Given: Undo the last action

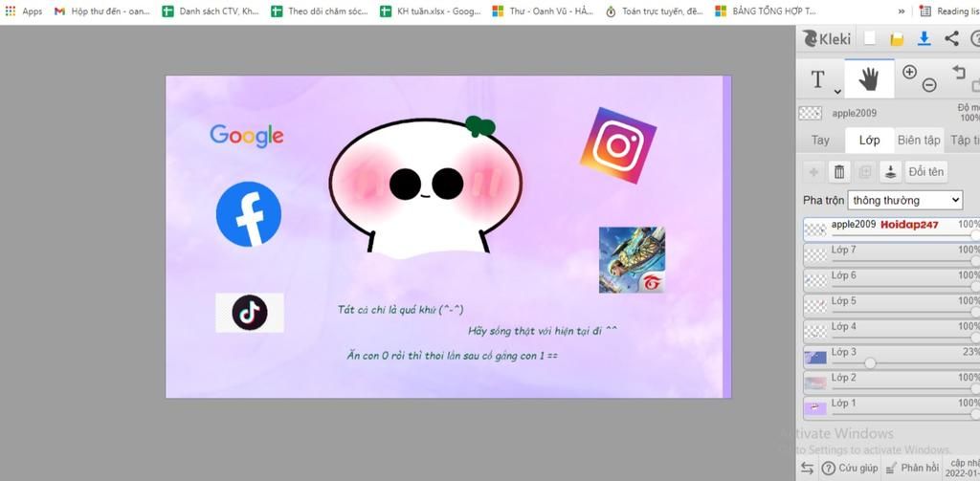Looking at the screenshot, I should pos(959,71).
